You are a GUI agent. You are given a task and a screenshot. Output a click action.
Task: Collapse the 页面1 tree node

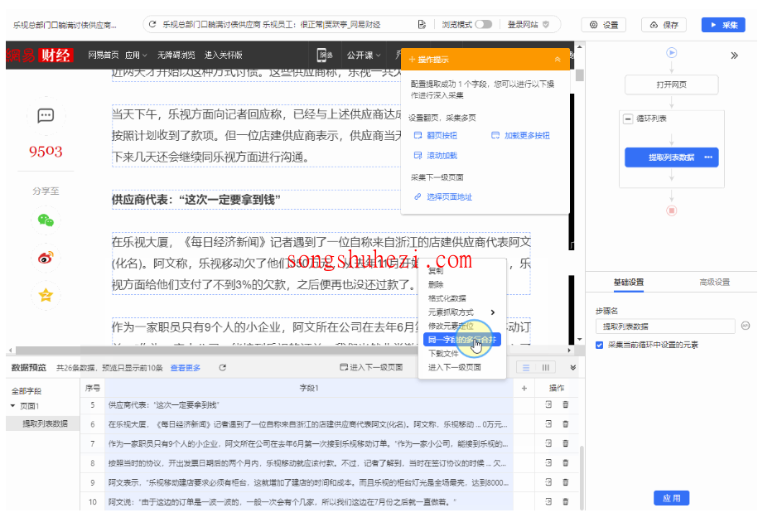[x=13, y=406]
